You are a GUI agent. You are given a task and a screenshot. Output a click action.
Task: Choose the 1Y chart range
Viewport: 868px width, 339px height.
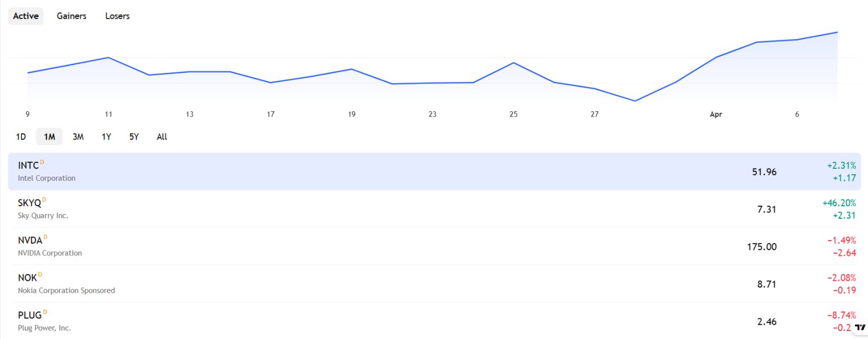106,137
